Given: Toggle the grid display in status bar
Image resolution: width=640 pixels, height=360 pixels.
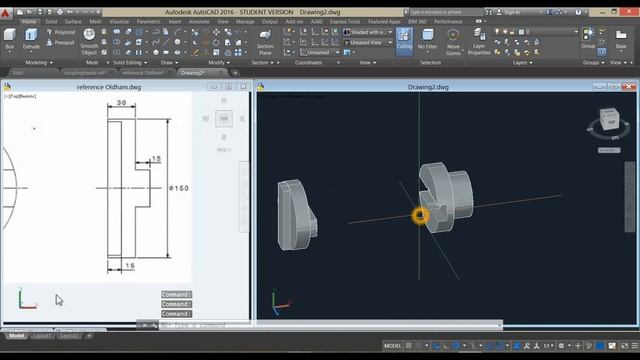Looking at the screenshot, I should tap(409, 346).
